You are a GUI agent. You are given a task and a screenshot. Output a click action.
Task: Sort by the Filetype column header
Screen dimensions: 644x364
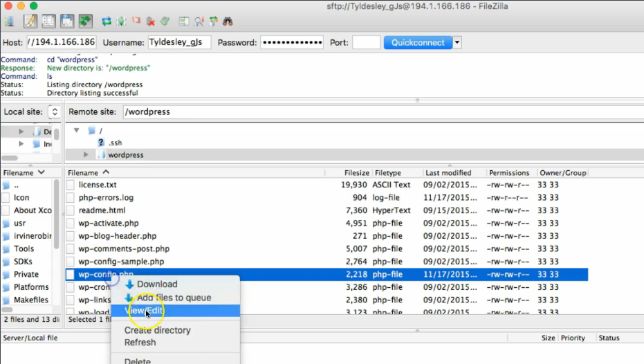point(397,172)
